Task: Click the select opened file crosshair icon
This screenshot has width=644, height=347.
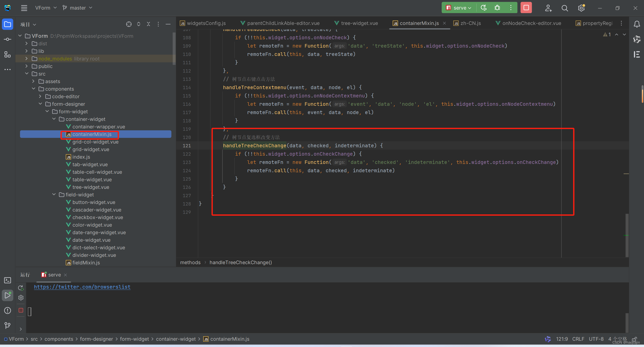Action: pyautogui.click(x=129, y=24)
